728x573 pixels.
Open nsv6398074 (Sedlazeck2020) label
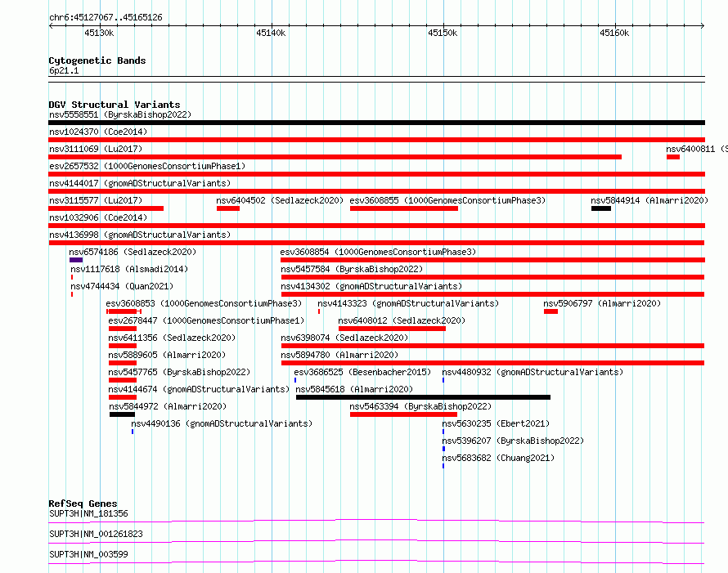point(344,338)
